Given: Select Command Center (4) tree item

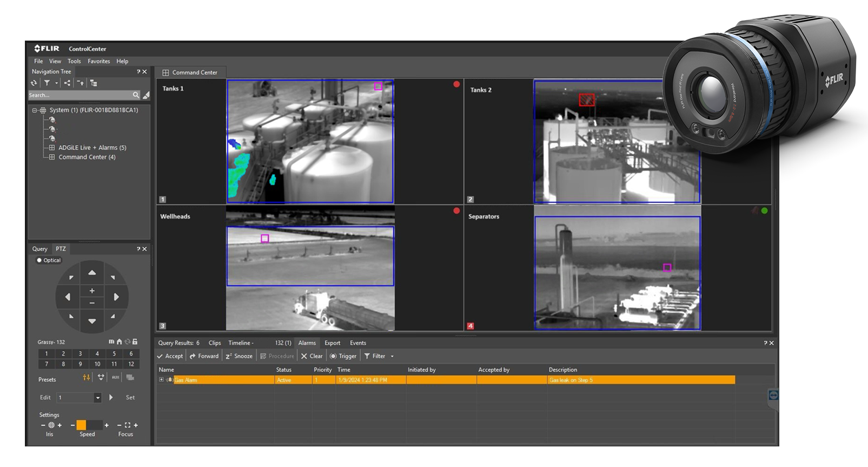Looking at the screenshot, I should click(87, 157).
